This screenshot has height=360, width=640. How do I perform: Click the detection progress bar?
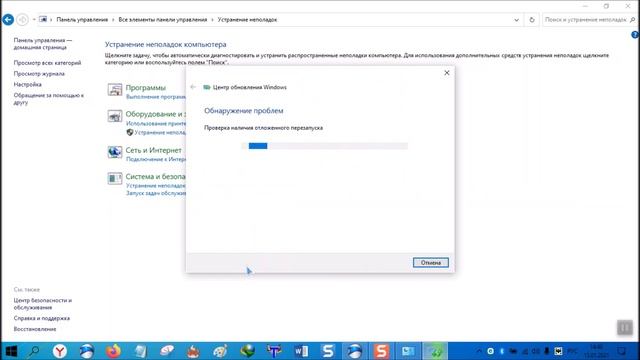324,146
